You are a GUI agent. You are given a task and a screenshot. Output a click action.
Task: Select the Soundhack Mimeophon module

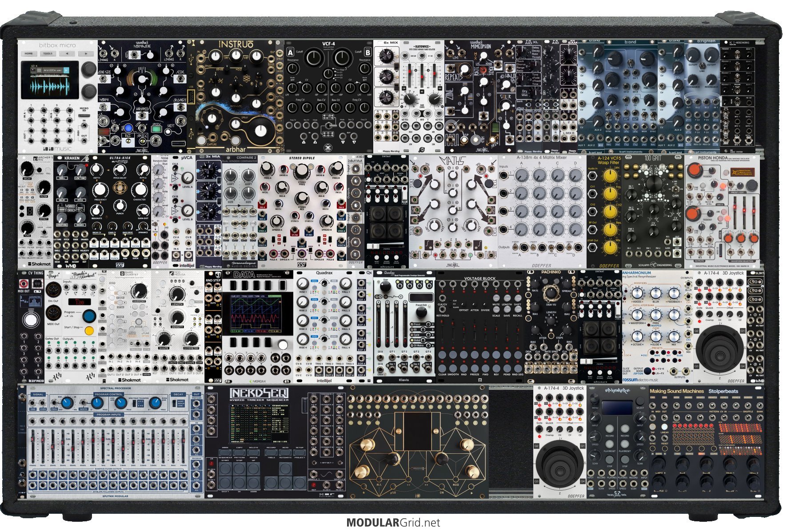coord(480,96)
